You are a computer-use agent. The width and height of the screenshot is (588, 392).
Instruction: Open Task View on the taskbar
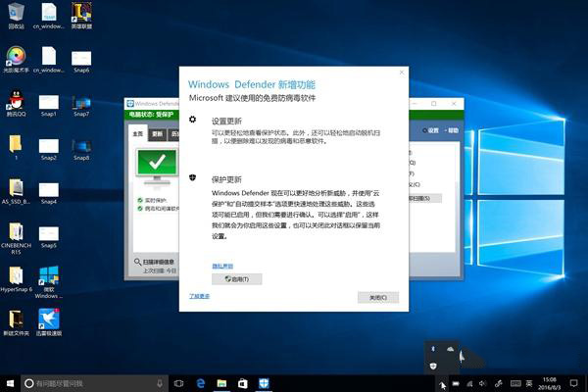pos(179,383)
